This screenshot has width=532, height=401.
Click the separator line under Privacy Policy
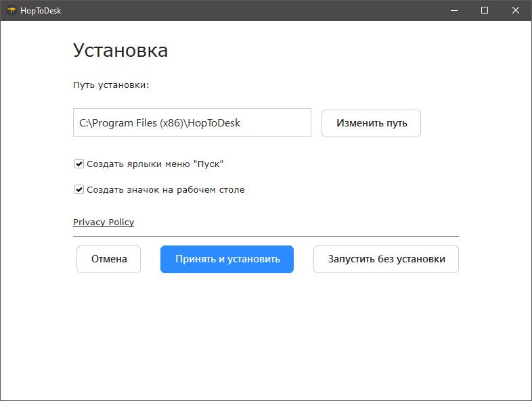point(265,237)
